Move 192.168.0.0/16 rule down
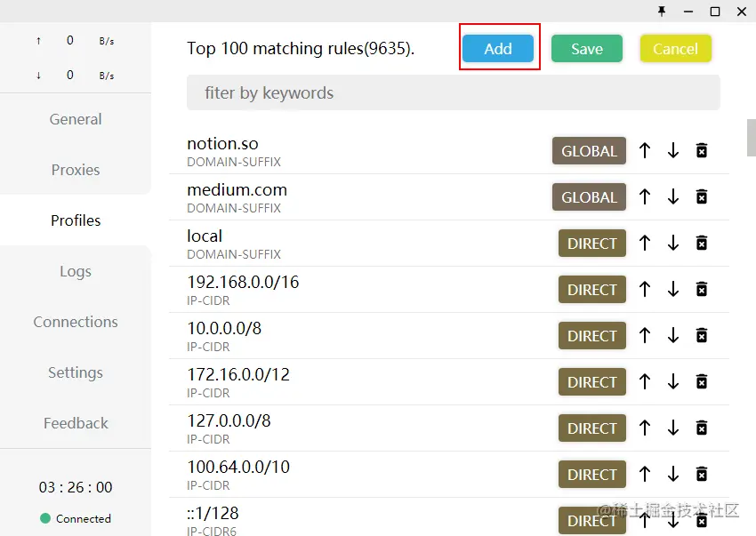 [x=673, y=289]
